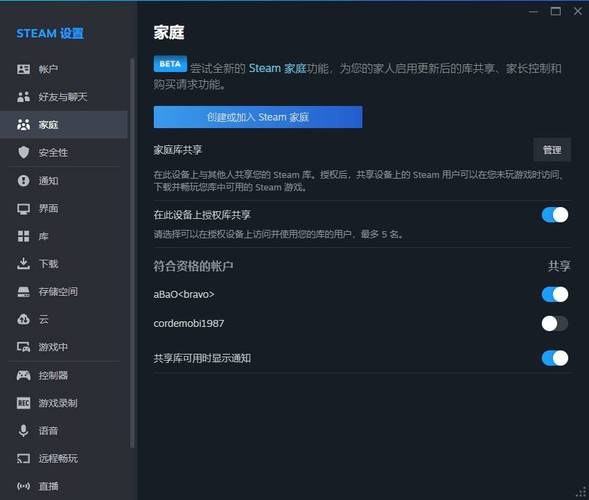
Task: Open the 帐户 settings page
Action: (x=64, y=69)
